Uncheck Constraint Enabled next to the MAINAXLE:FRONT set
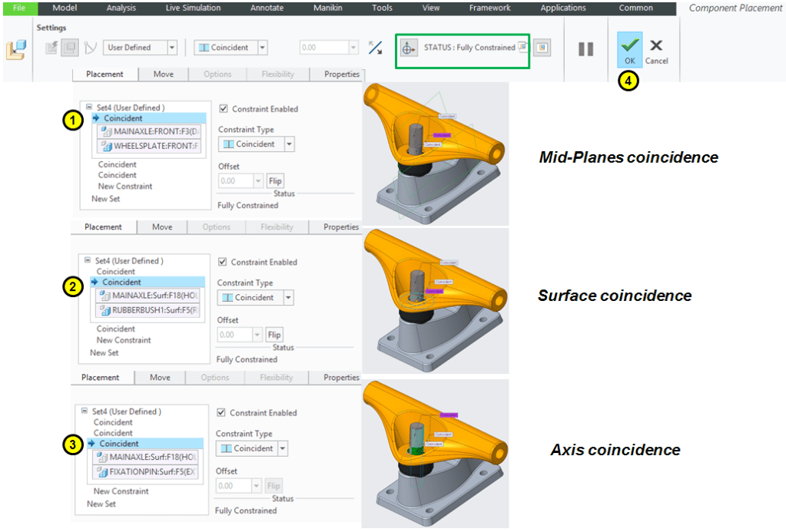 [x=224, y=109]
